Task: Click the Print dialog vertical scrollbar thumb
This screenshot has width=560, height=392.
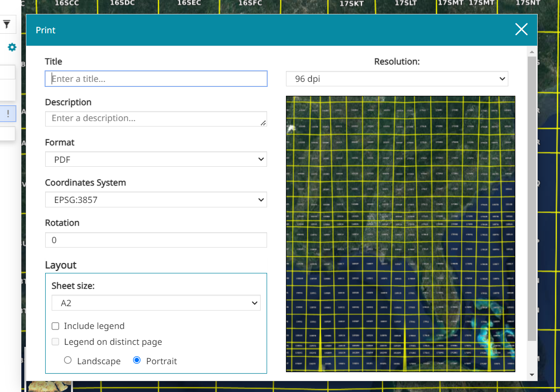Action: click(532, 198)
